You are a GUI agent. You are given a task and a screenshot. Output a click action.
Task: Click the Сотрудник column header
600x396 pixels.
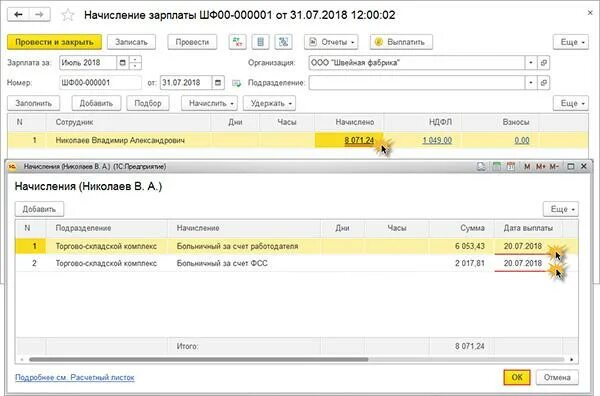tap(129, 122)
